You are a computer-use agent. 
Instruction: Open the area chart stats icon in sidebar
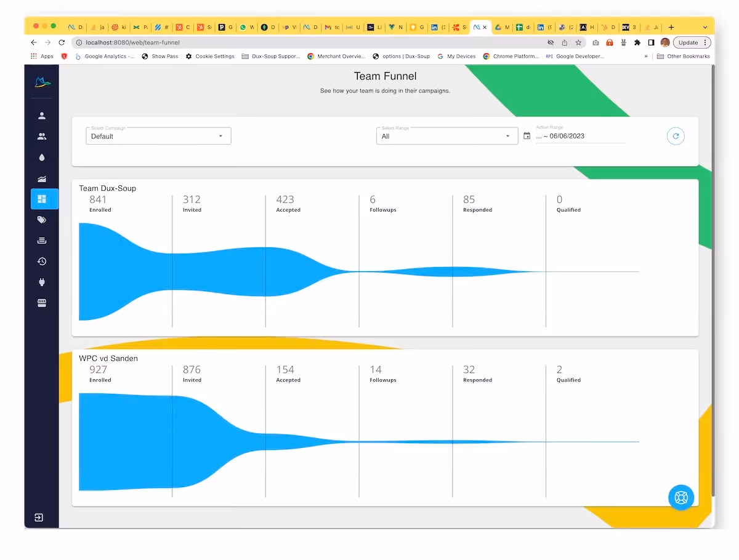point(42,178)
